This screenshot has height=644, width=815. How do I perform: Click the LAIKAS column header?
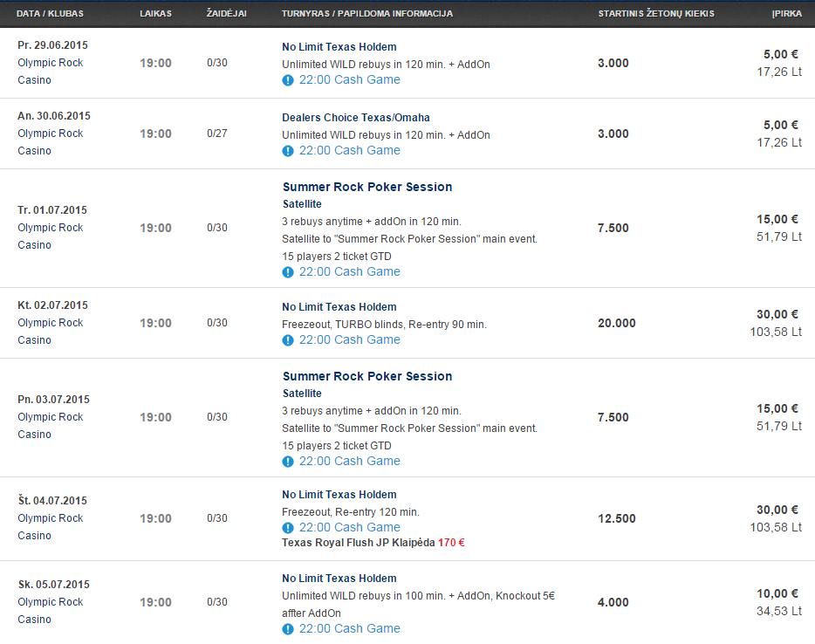[155, 13]
